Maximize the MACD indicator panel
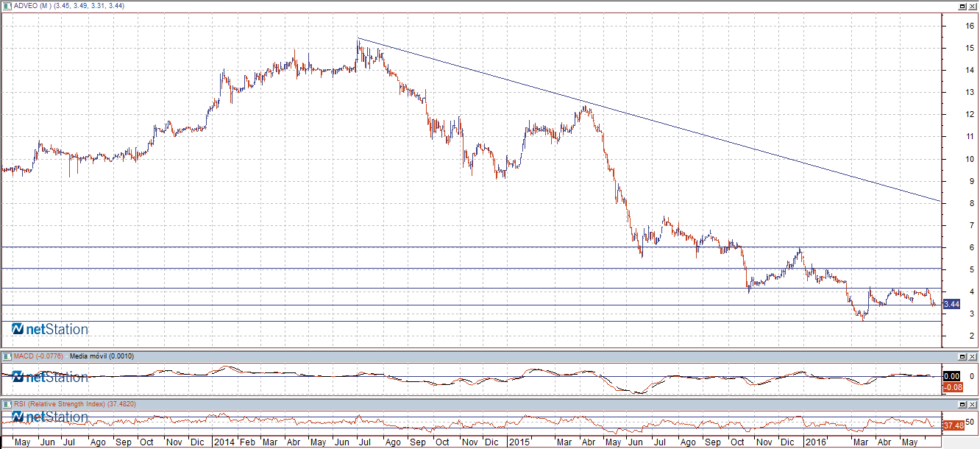 [x=962, y=356]
